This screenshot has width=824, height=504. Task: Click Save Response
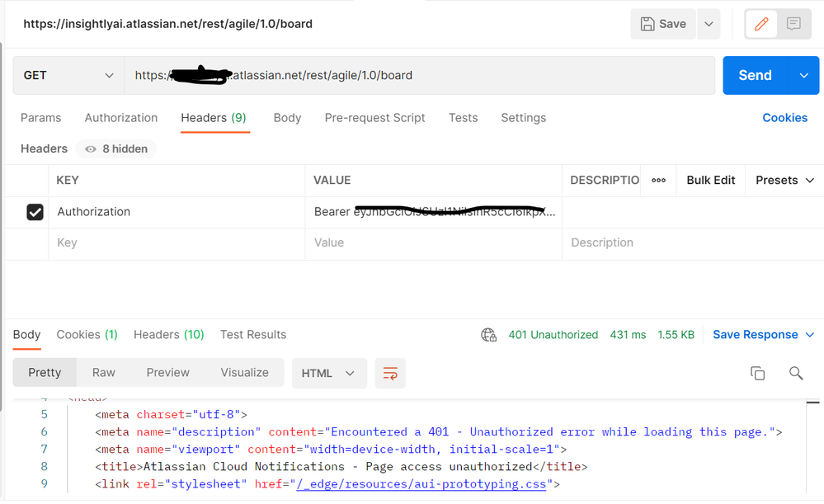tap(756, 335)
